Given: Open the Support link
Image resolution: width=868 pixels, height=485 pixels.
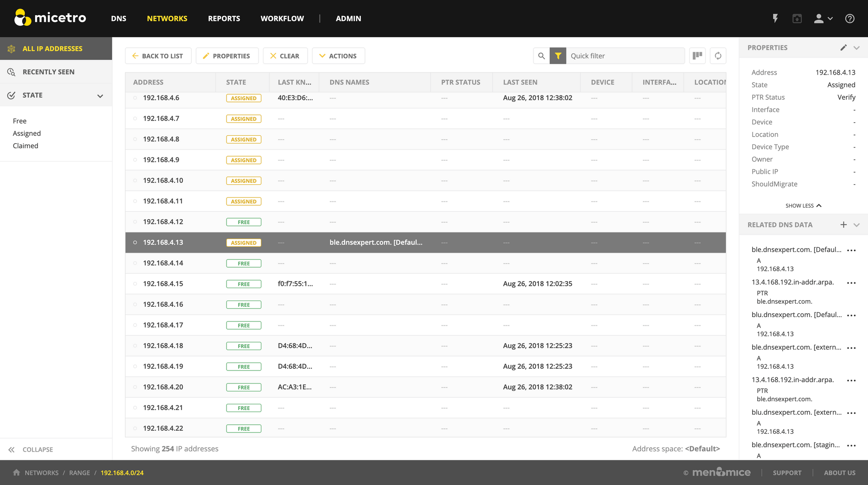Looking at the screenshot, I should coord(787,473).
